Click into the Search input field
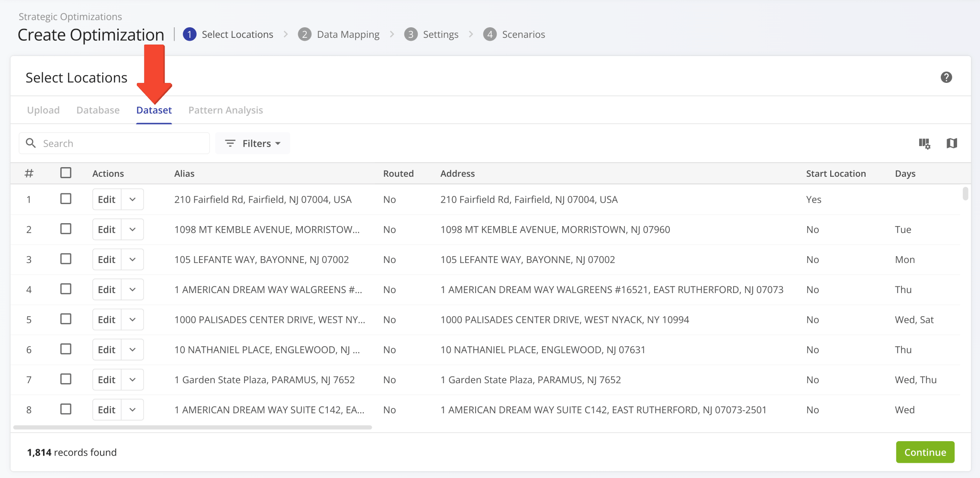Viewport: 980px width, 478px height. (x=122, y=143)
